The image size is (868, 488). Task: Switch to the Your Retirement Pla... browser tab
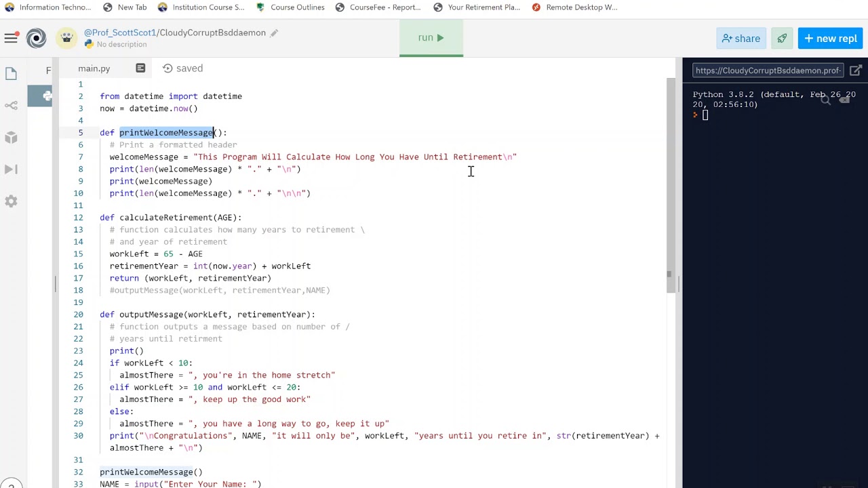477,7
